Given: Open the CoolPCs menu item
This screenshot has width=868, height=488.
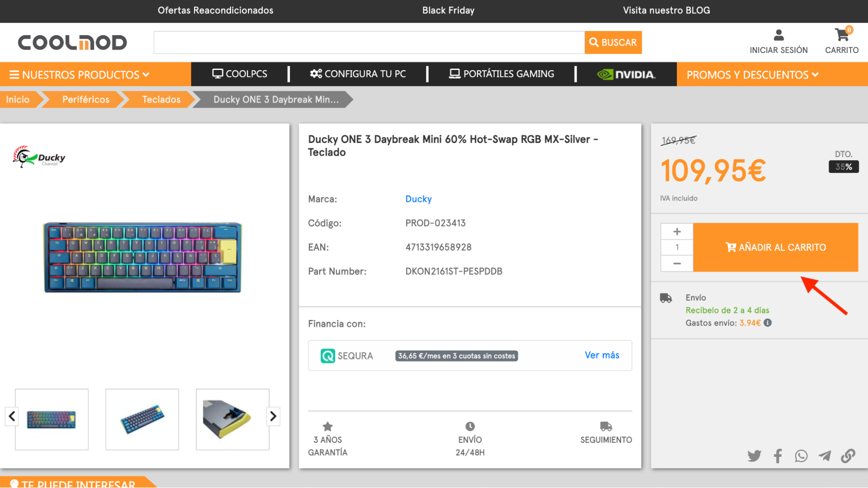Looking at the screenshot, I should pyautogui.click(x=240, y=74).
